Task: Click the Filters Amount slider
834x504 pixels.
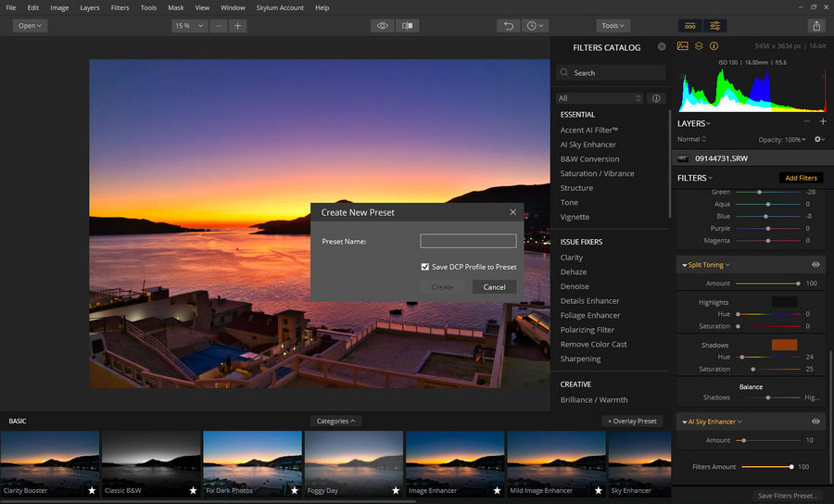Action: [766, 467]
